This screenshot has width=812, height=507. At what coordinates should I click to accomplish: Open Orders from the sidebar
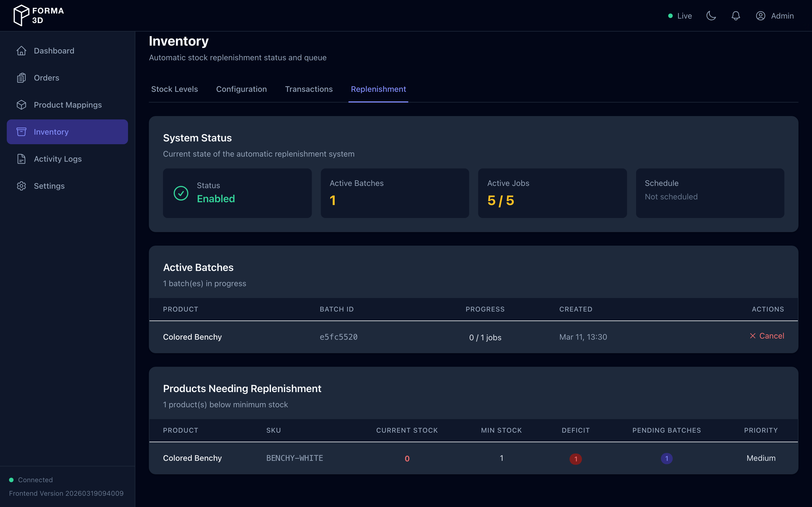46,78
